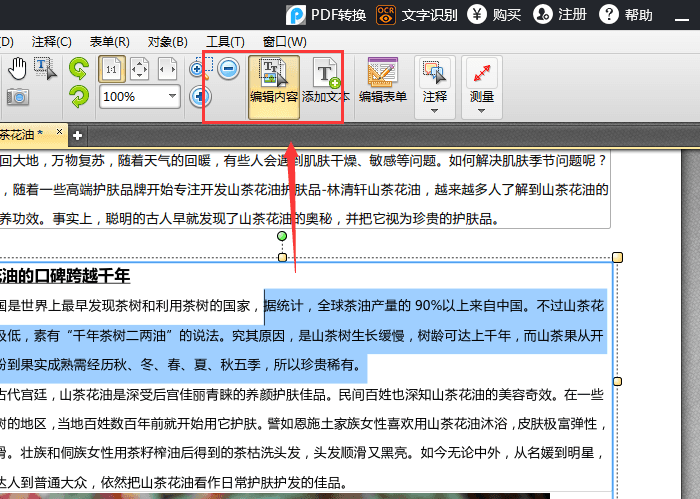Toggle actual size 1:1 view

[111, 69]
